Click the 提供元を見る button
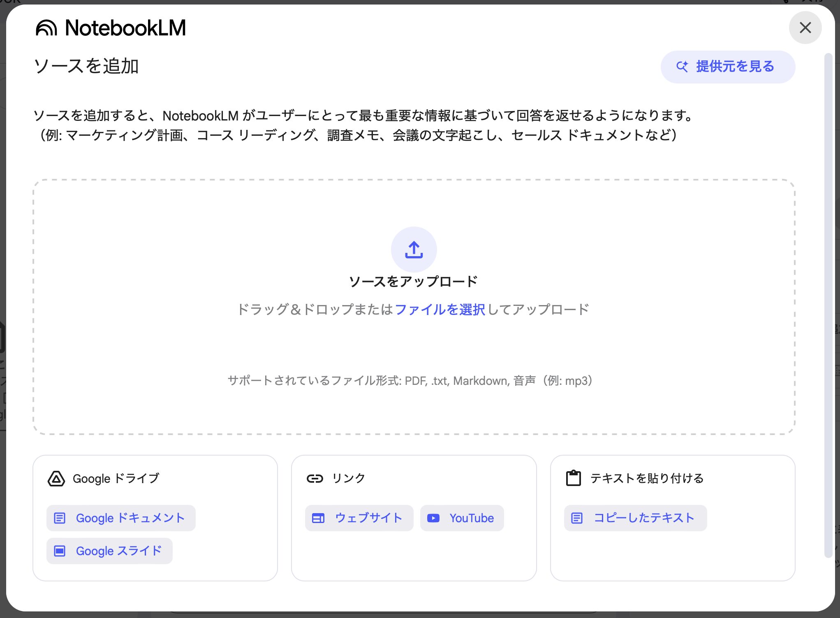 728,67
